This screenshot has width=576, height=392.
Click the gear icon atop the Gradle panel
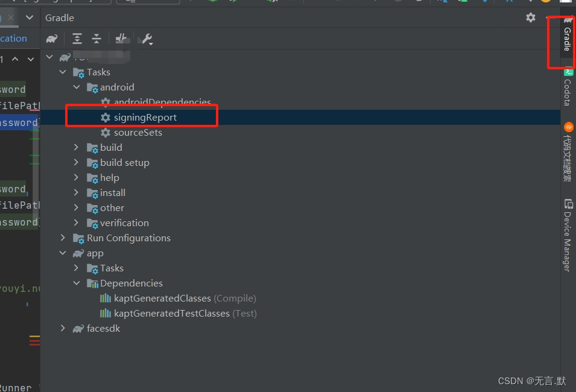tap(530, 17)
